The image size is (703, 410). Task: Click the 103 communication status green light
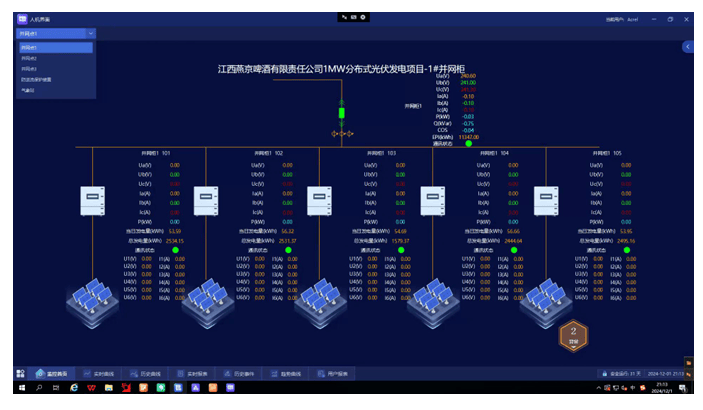[401, 250]
